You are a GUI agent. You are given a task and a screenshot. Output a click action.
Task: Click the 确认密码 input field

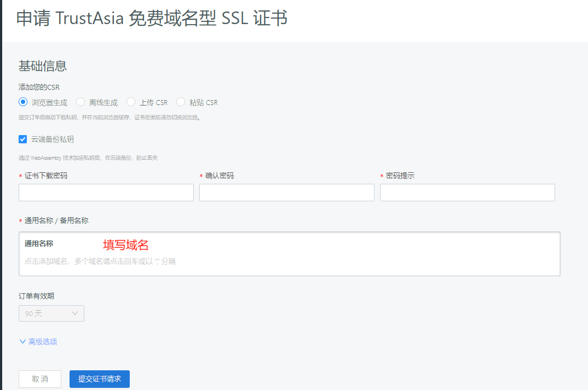tap(286, 192)
